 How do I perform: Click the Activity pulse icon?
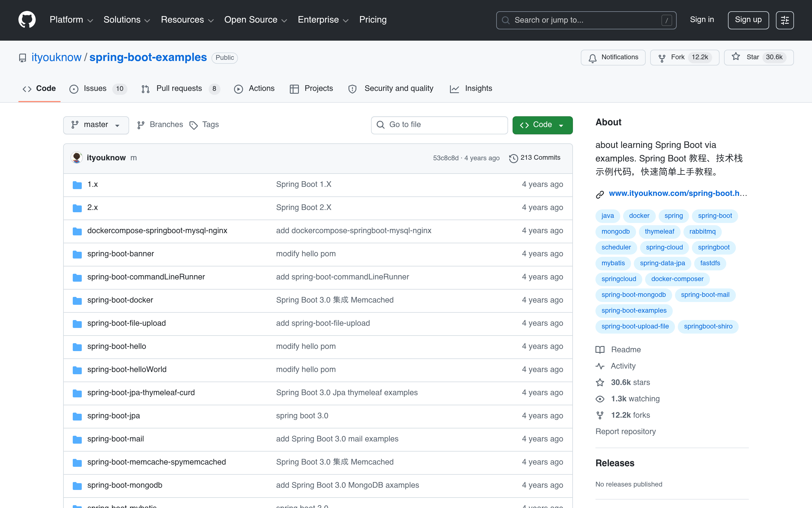pyautogui.click(x=600, y=366)
